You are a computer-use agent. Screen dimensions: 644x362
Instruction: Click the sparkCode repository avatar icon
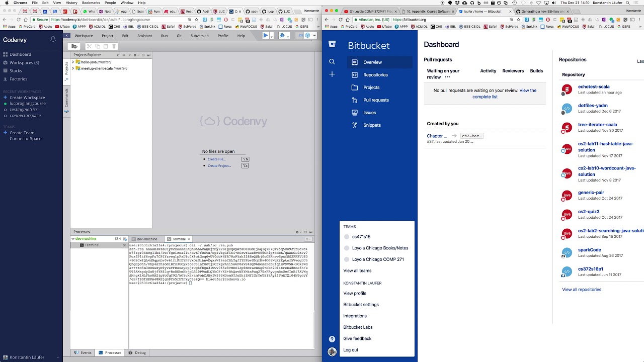pyautogui.click(x=567, y=252)
